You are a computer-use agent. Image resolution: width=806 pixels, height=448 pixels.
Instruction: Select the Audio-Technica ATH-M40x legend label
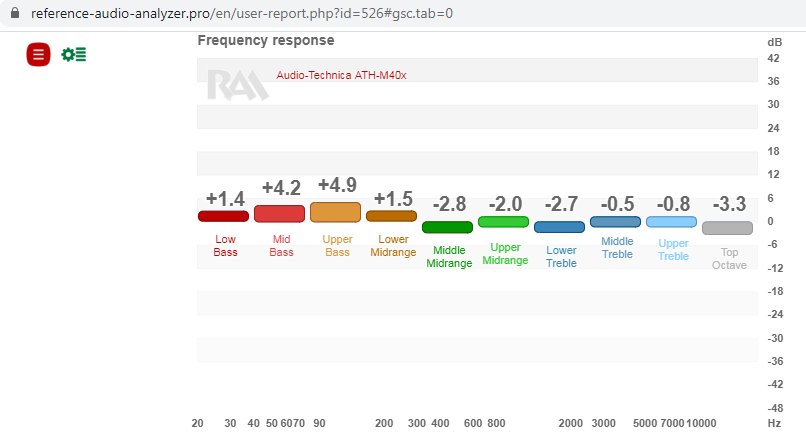click(341, 75)
